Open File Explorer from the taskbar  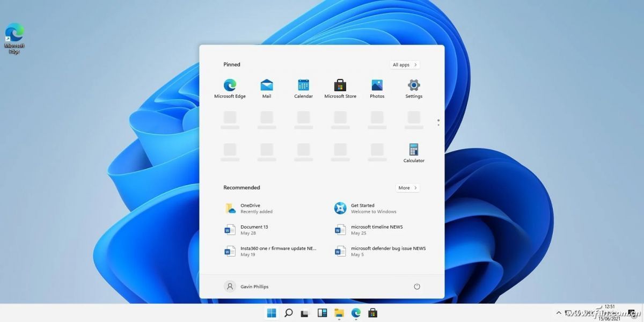339,313
